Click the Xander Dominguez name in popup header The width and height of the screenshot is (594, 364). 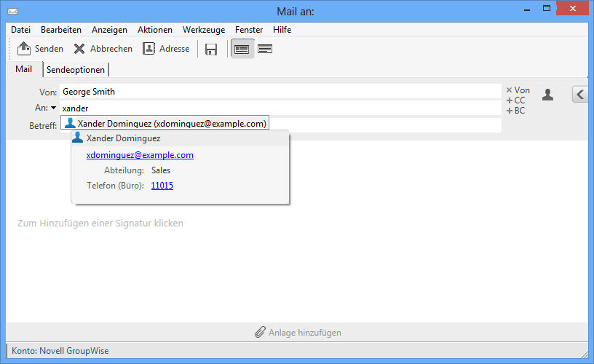click(x=123, y=138)
